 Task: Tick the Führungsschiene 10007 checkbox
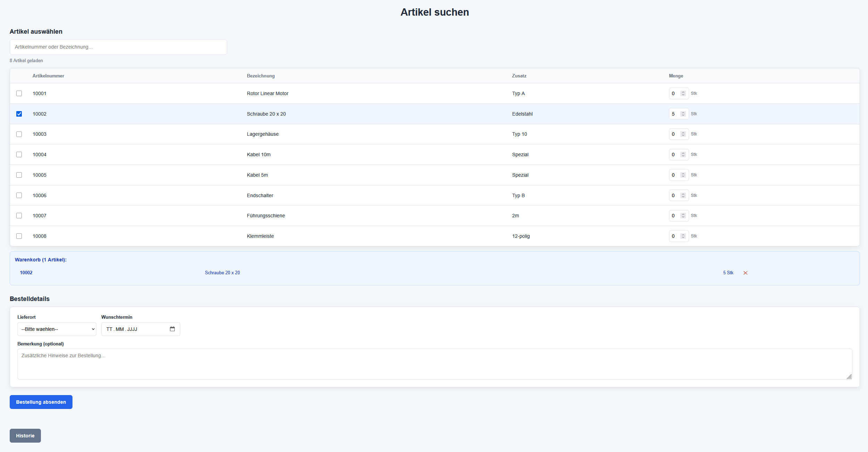coord(19,216)
